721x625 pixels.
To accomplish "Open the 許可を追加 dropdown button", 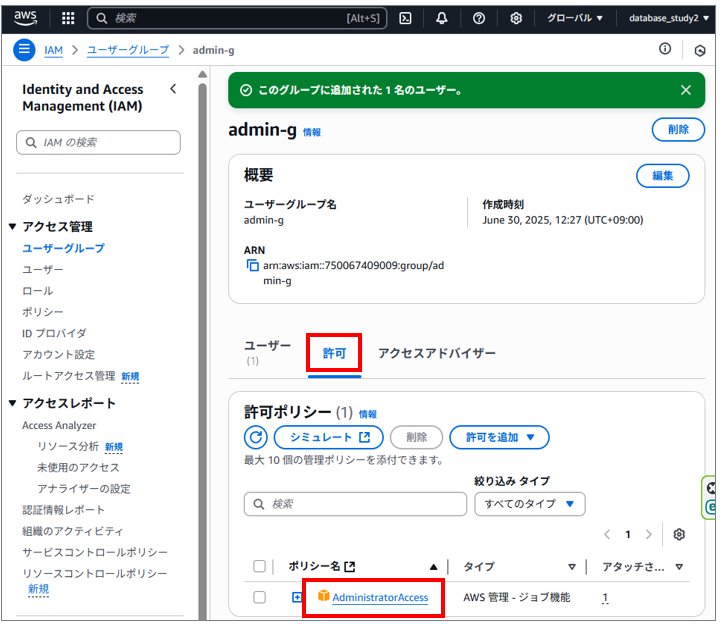I will tap(499, 437).
